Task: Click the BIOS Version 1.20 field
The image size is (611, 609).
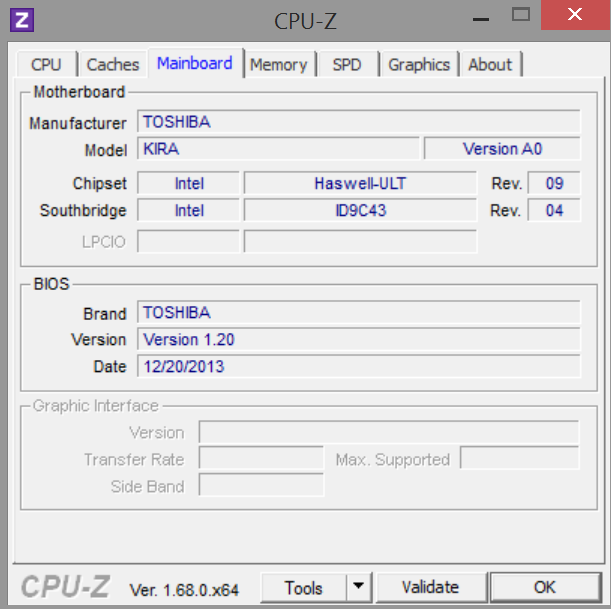Action: (358, 339)
